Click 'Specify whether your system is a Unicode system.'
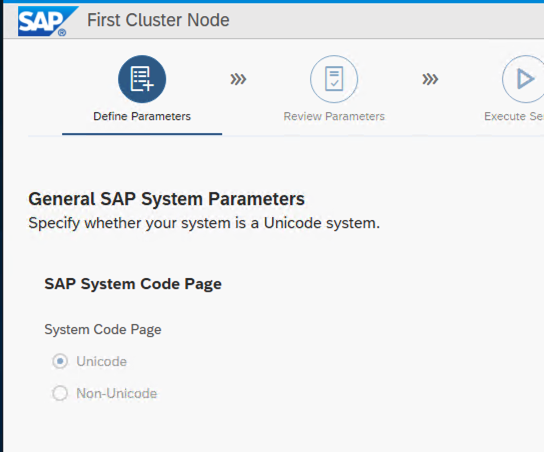The width and height of the screenshot is (544, 452). coord(204,223)
